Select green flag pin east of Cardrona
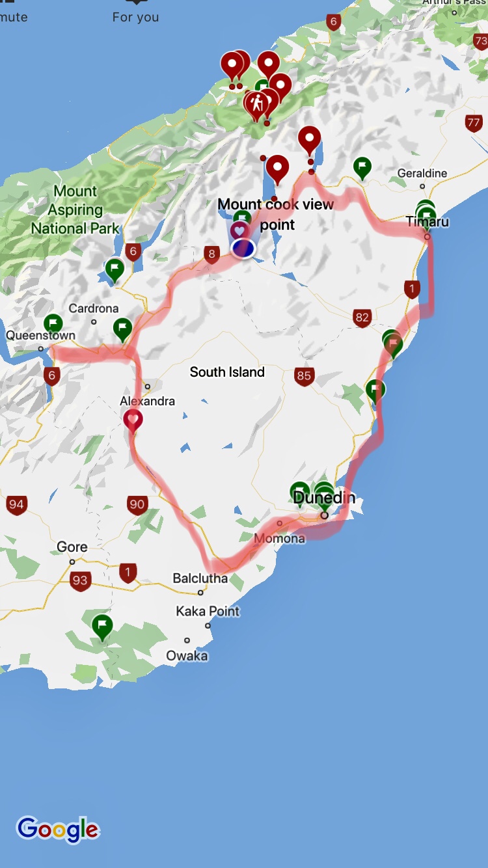 coord(123,329)
